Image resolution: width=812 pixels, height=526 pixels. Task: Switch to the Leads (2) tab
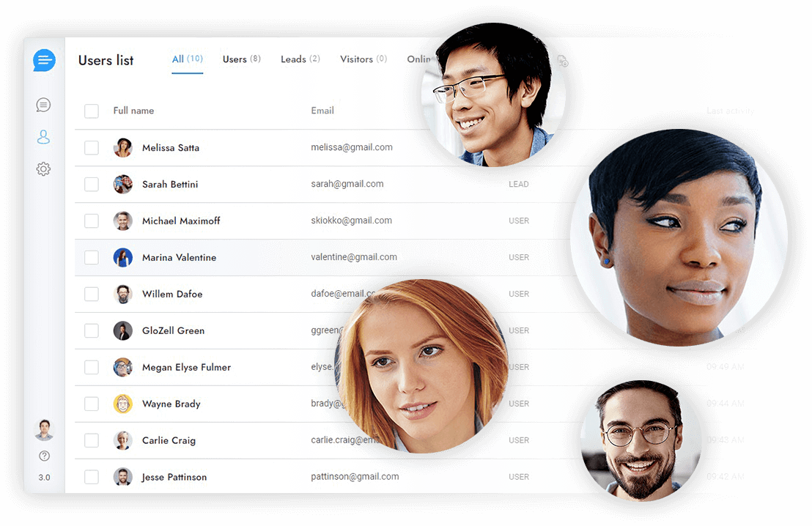pyautogui.click(x=300, y=59)
